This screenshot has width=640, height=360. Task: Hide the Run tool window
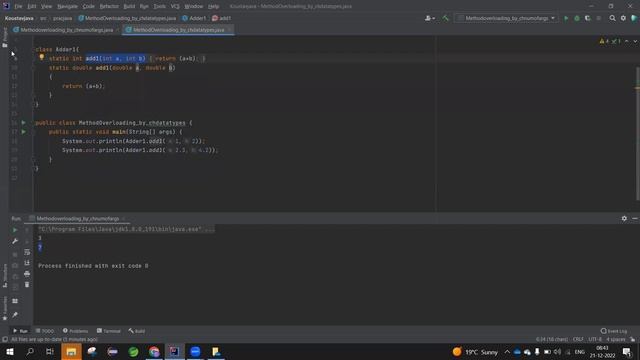coord(635,219)
